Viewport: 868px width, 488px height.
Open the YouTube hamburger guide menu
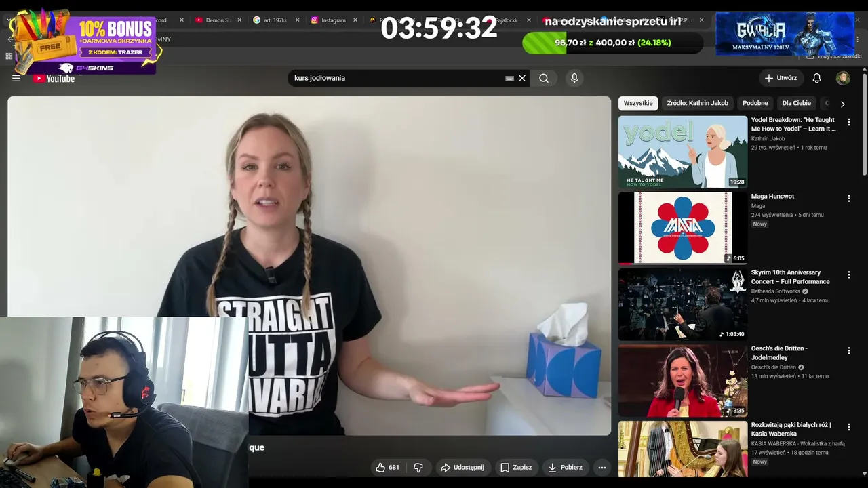[x=16, y=78]
